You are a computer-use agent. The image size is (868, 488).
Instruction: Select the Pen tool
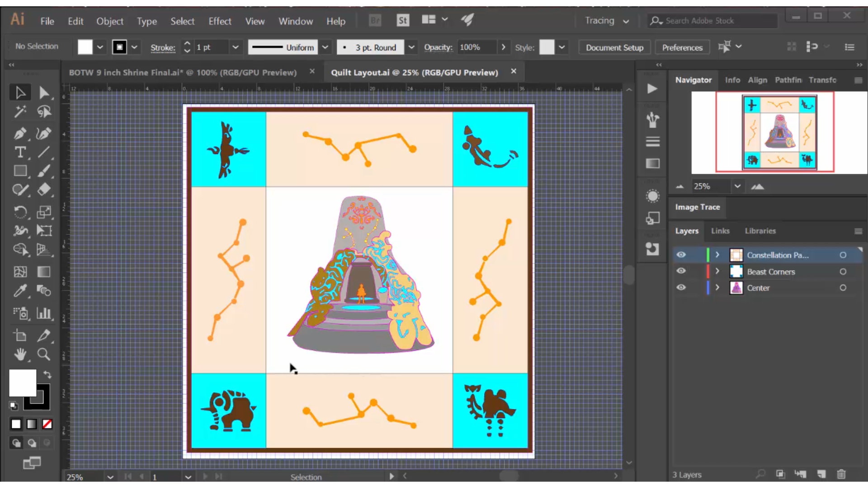(20, 133)
